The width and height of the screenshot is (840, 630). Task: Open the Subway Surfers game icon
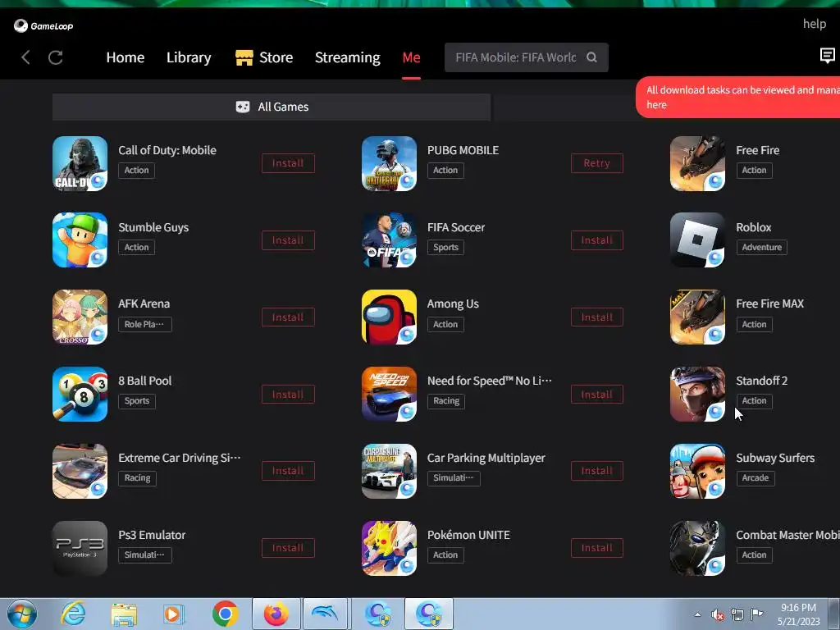point(697,472)
